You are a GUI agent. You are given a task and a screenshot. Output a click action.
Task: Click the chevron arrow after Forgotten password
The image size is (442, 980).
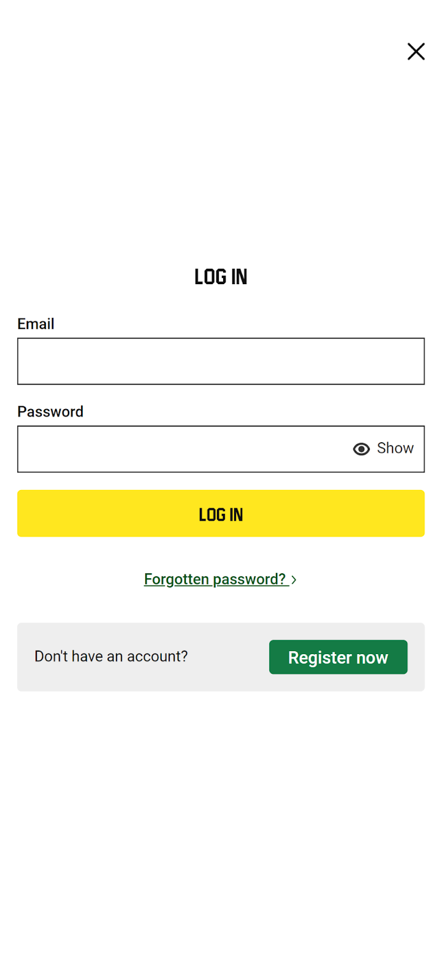click(x=294, y=579)
